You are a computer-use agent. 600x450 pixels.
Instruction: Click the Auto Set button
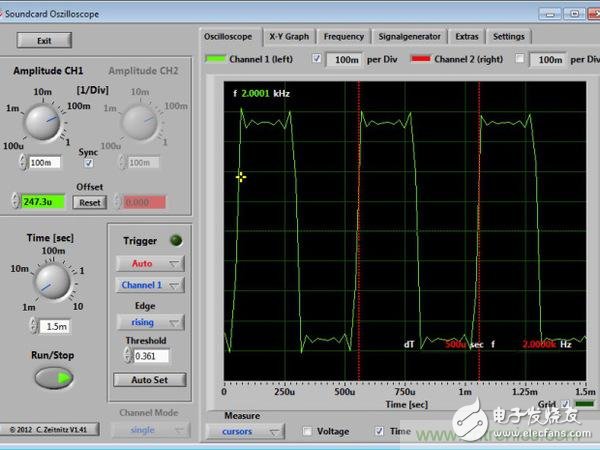coord(149,379)
